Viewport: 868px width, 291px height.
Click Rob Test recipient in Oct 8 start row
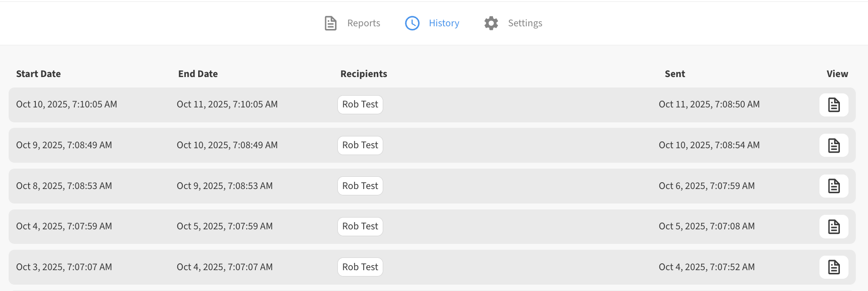[x=360, y=186]
